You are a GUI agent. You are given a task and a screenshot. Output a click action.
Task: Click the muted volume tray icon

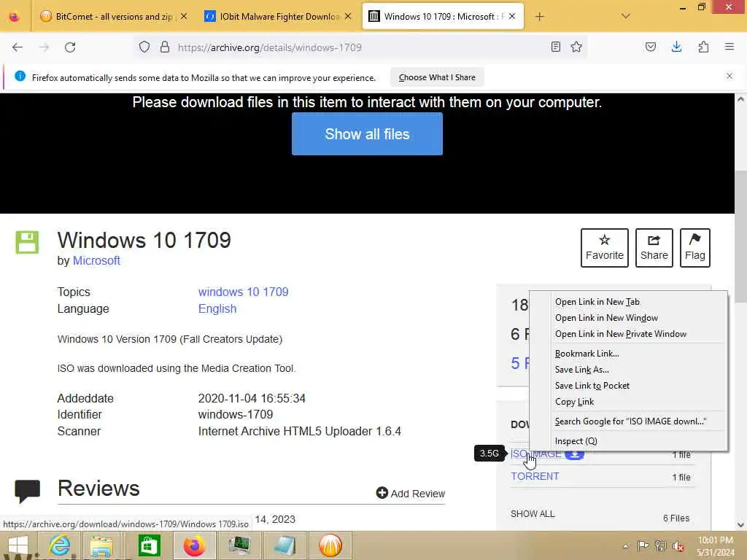[x=678, y=546]
